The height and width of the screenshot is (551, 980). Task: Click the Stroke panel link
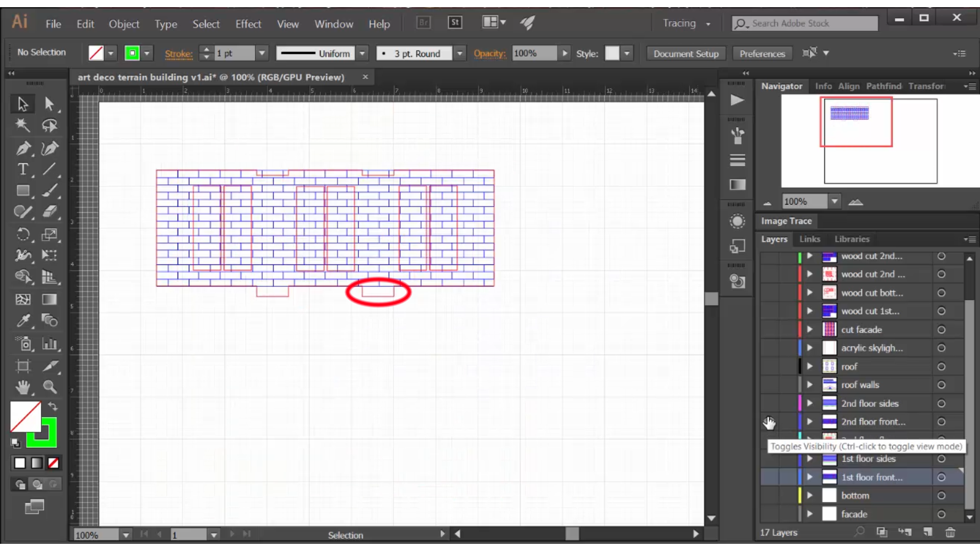click(179, 54)
